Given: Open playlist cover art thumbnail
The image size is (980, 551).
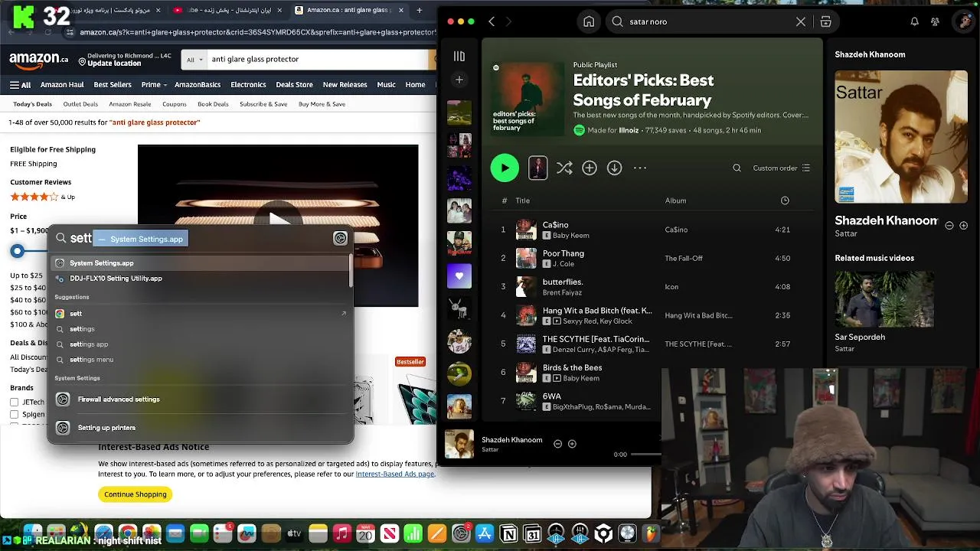Looking at the screenshot, I should pos(527,99).
